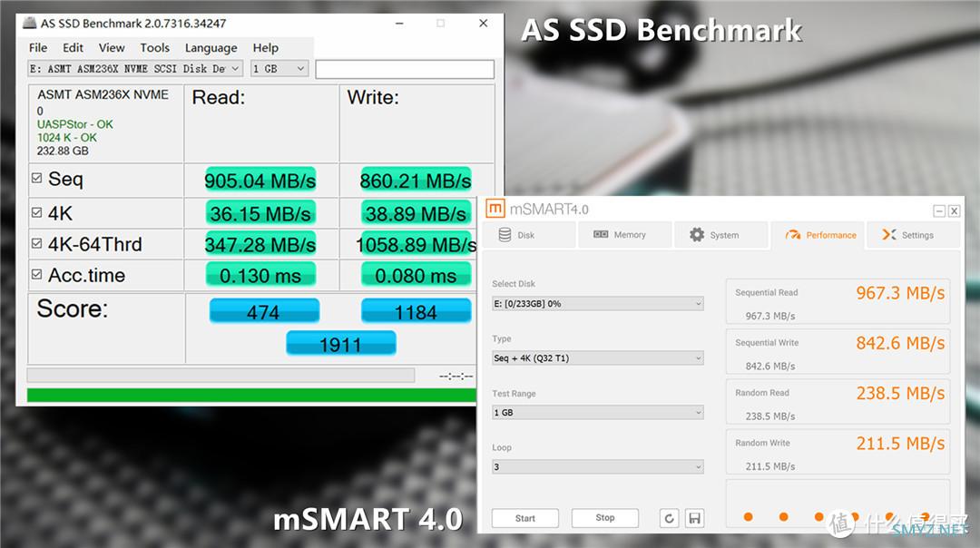Close the mSMART window
Screen dimensions: 980x548
954,211
